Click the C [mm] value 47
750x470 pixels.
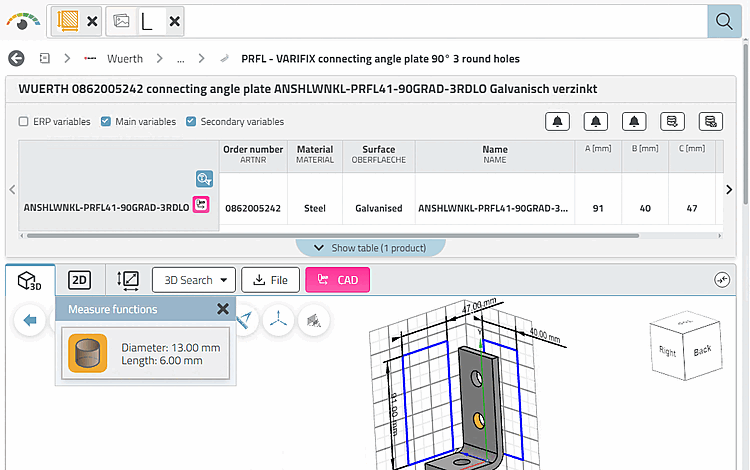(x=692, y=208)
